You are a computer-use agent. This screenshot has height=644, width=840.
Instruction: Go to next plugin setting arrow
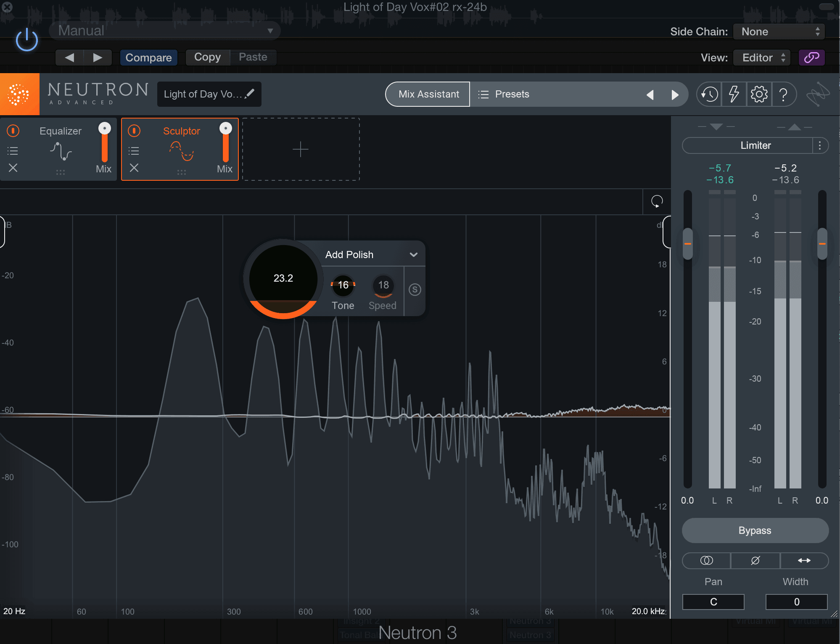click(98, 58)
